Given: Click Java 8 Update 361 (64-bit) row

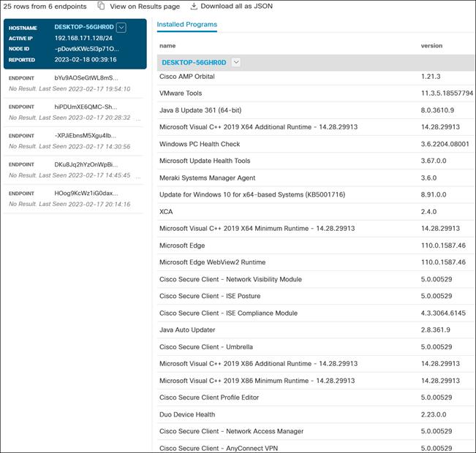Looking at the screenshot, I should [x=316, y=110].
